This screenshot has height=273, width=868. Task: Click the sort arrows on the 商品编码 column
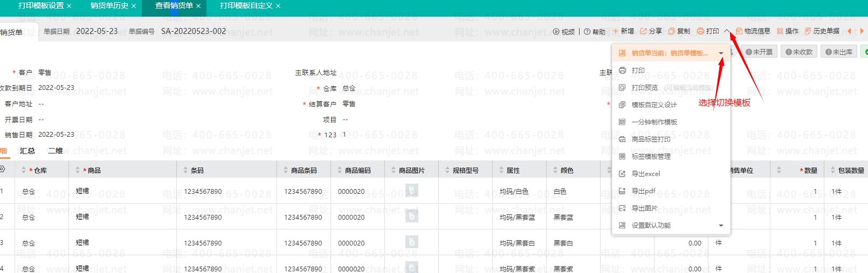[x=340, y=170]
